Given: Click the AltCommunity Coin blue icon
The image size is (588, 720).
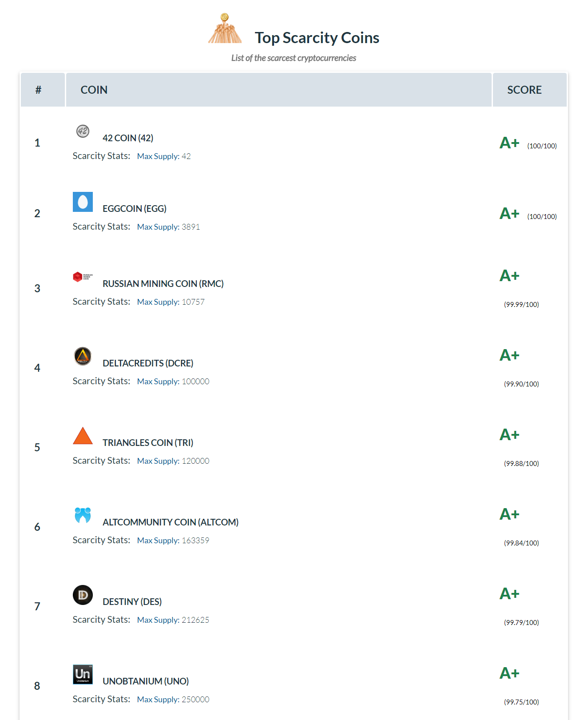Looking at the screenshot, I should pyautogui.click(x=83, y=515).
